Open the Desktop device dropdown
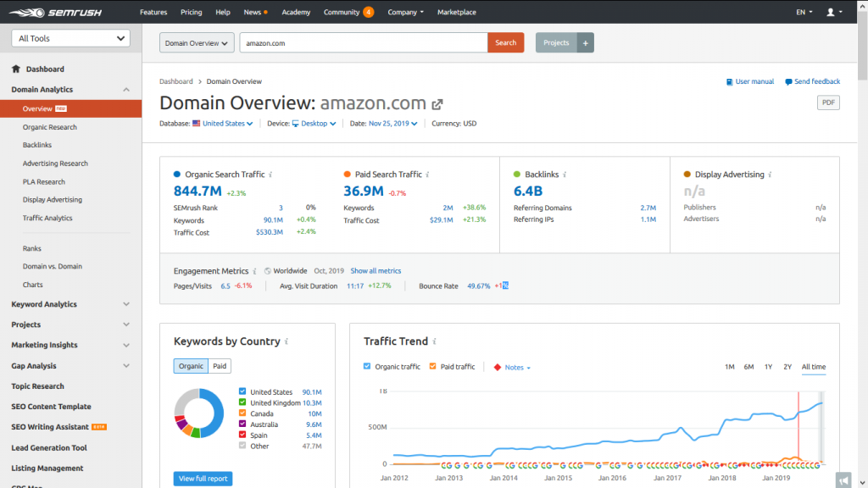This screenshot has width=868, height=488. click(x=319, y=124)
